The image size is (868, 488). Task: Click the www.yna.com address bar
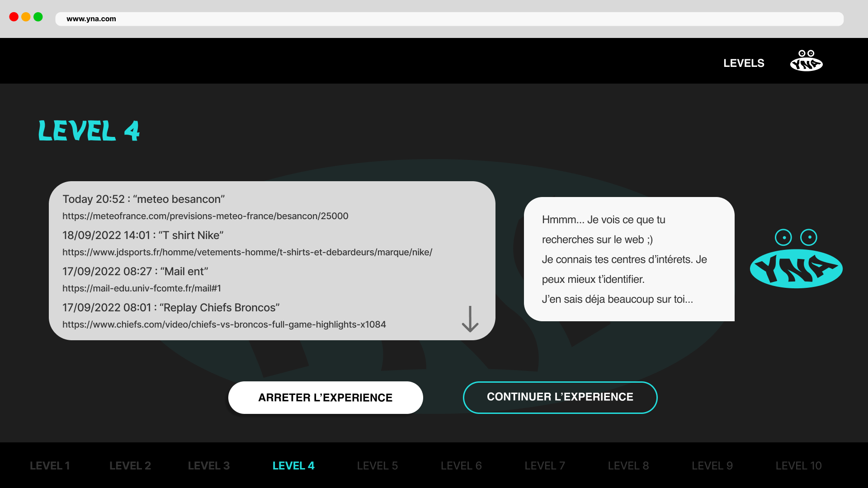(x=449, y=19)
